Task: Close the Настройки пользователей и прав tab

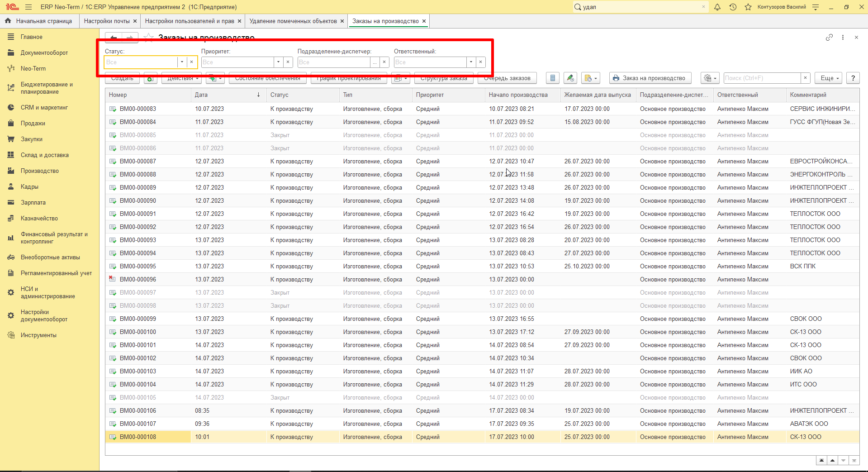Action: (x=239, y=21)
